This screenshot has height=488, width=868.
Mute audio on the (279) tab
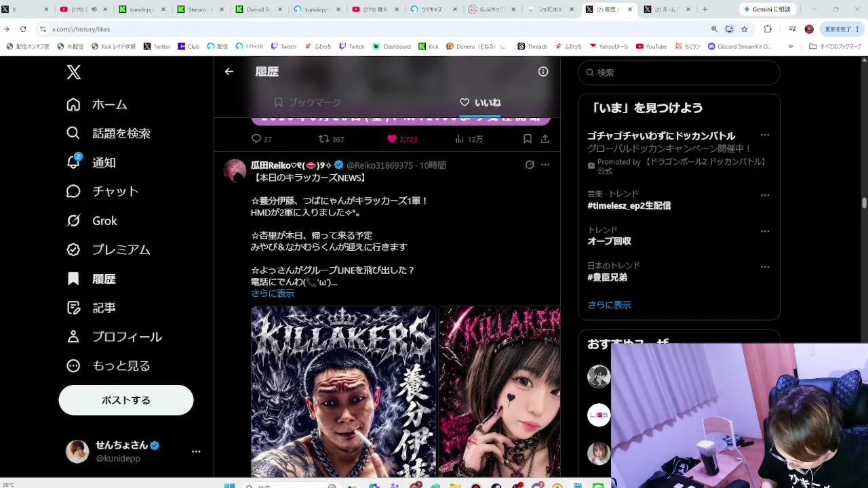(94, 9)
